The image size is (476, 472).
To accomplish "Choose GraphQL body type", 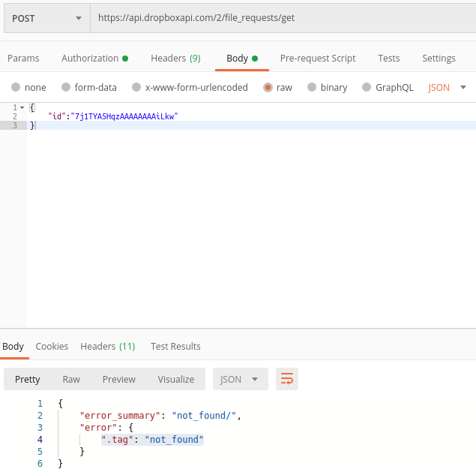I will point(367,87).
